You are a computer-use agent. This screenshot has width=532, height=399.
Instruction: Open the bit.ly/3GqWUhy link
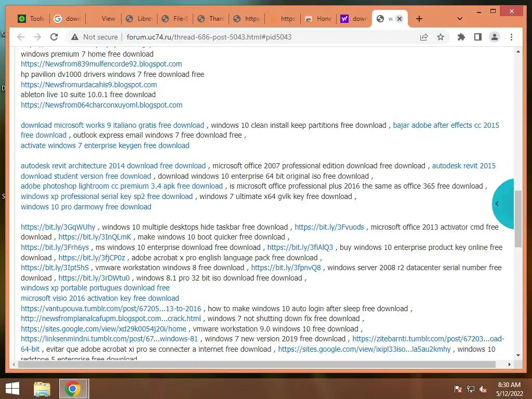(58, 227)
